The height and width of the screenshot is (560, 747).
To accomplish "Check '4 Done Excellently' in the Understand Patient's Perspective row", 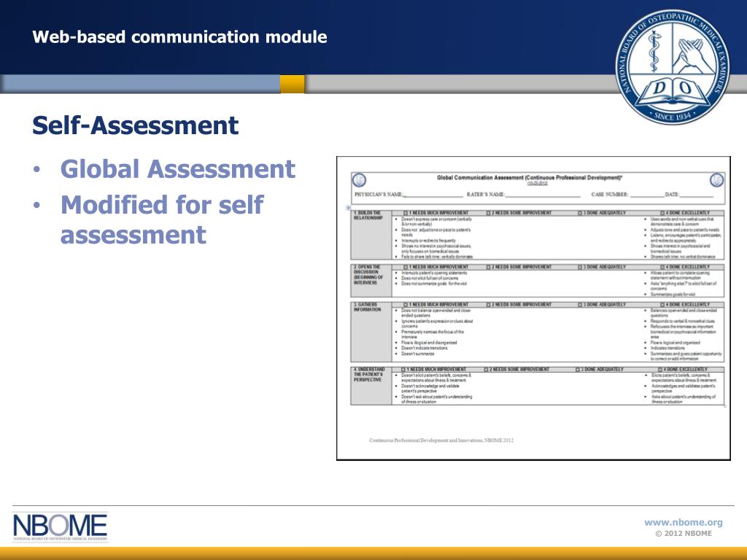I will tap(660, 370).
